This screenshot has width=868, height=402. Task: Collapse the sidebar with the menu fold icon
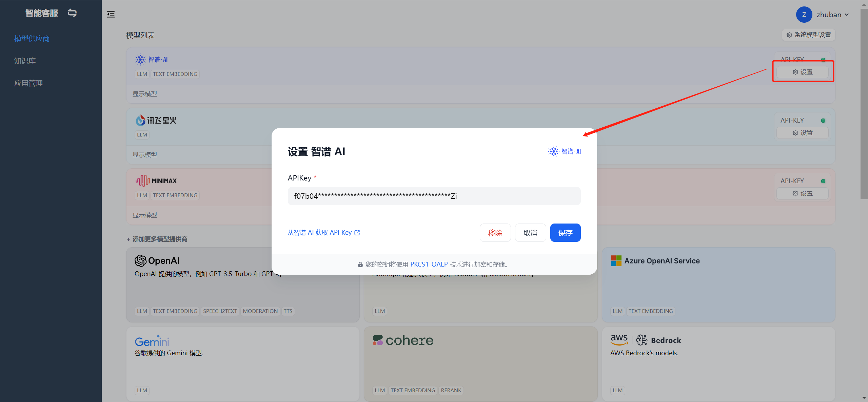click(111, 14)
